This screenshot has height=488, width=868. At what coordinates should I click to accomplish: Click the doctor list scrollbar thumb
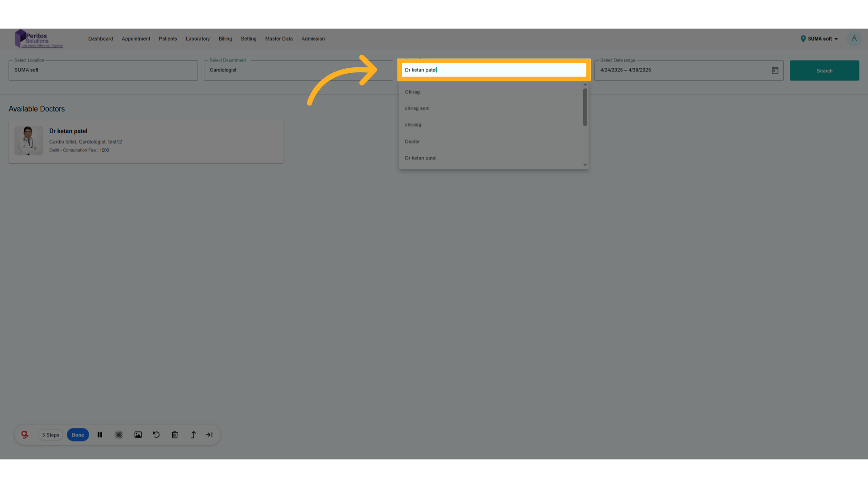tap(585, 107)
